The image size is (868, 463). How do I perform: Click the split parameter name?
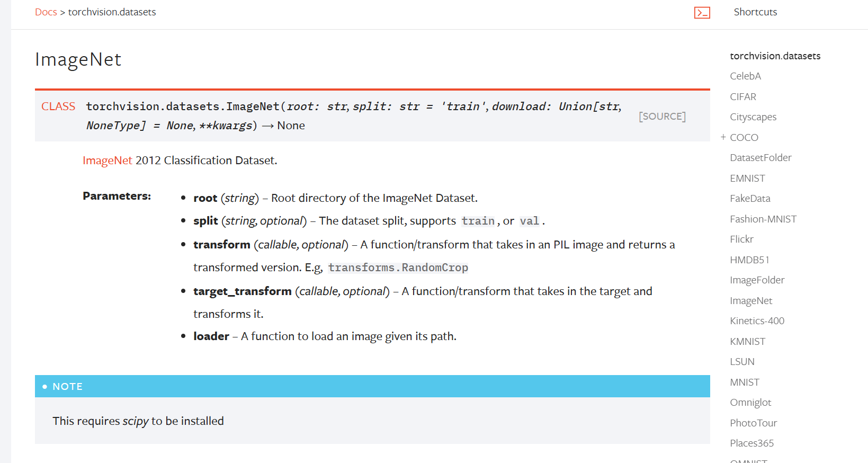coord(205,221)
